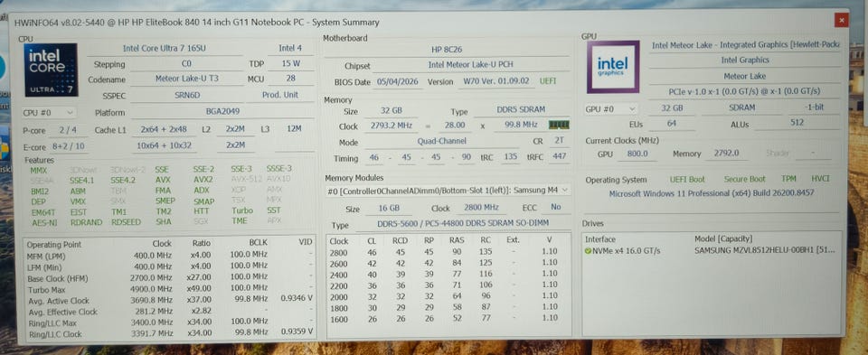Select Memory Type DDR5 SDRAM

[x=522, y=110]
